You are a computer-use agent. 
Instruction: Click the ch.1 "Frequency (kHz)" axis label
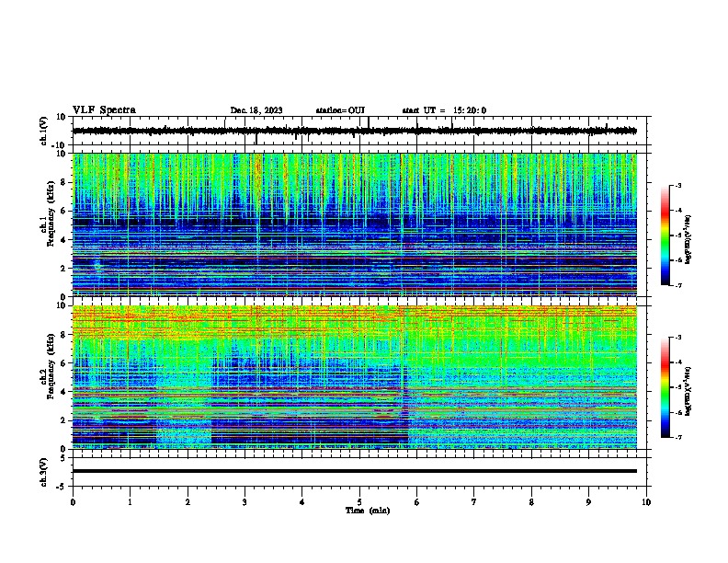(51, 214)
